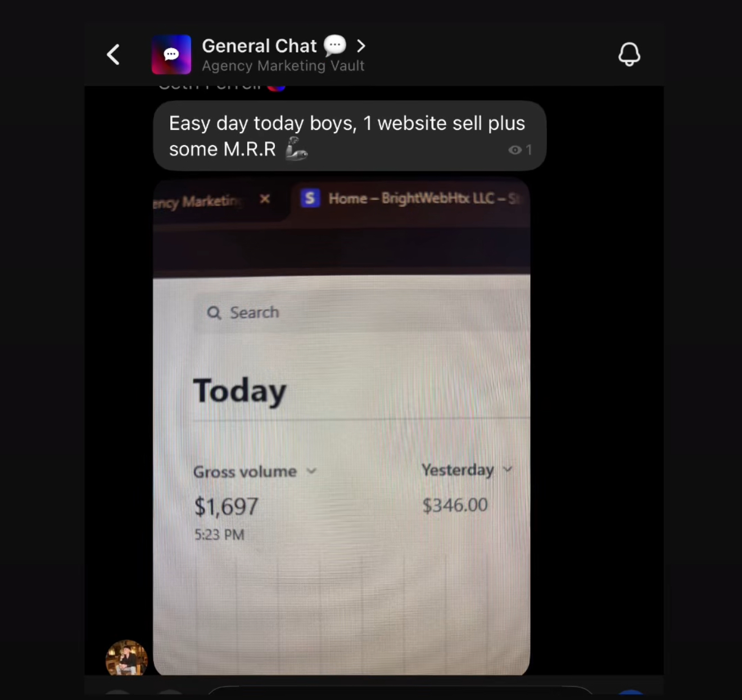
Task: Tap the flexed arm emoji in message
Action: (296, 149)
